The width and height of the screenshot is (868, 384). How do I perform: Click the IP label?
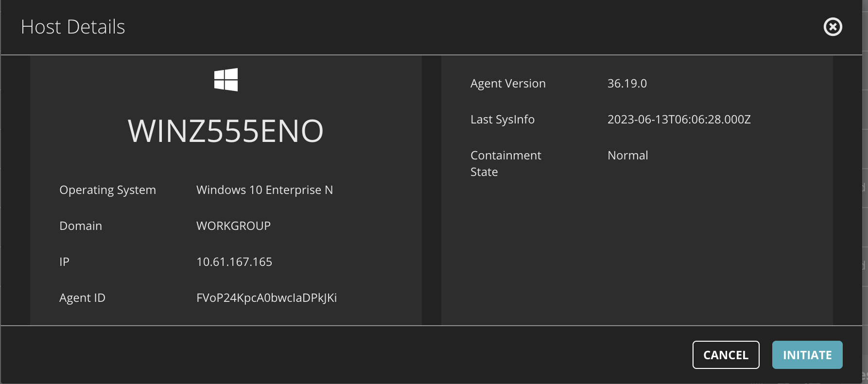pyautogui.click(x=64, y=262)
